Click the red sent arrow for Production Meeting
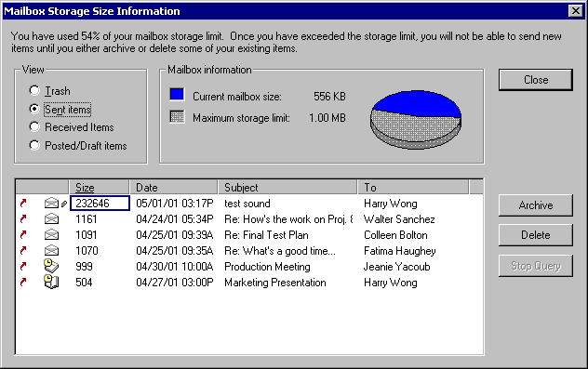 pos(23,267)
